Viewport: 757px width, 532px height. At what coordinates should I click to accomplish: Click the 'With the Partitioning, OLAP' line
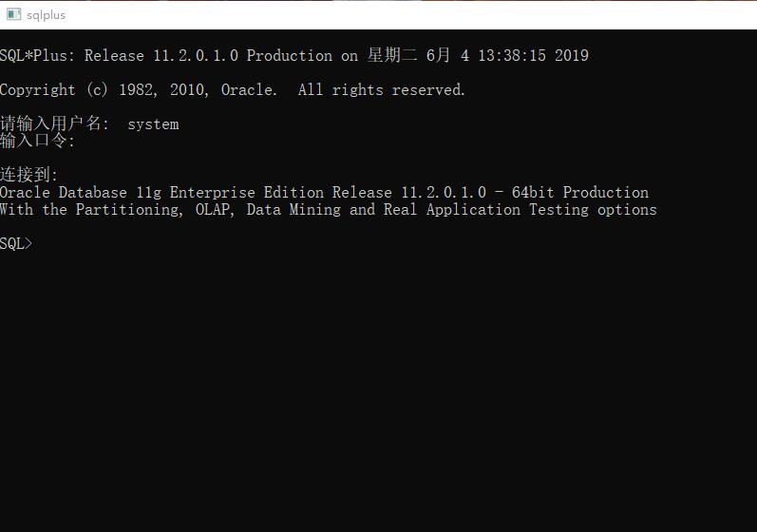[329, 210]
